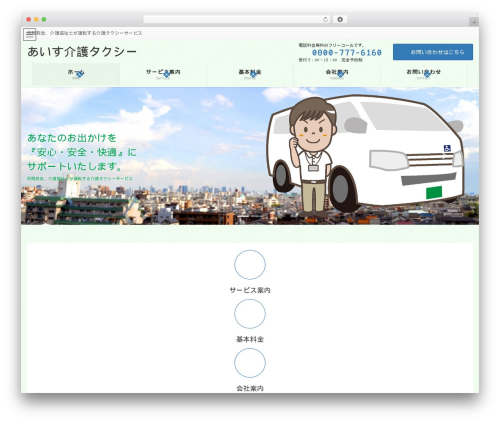This screenshot has height=423, width=500.
Task: Click the hero text サポートいたします。
Action: point(75,166)
